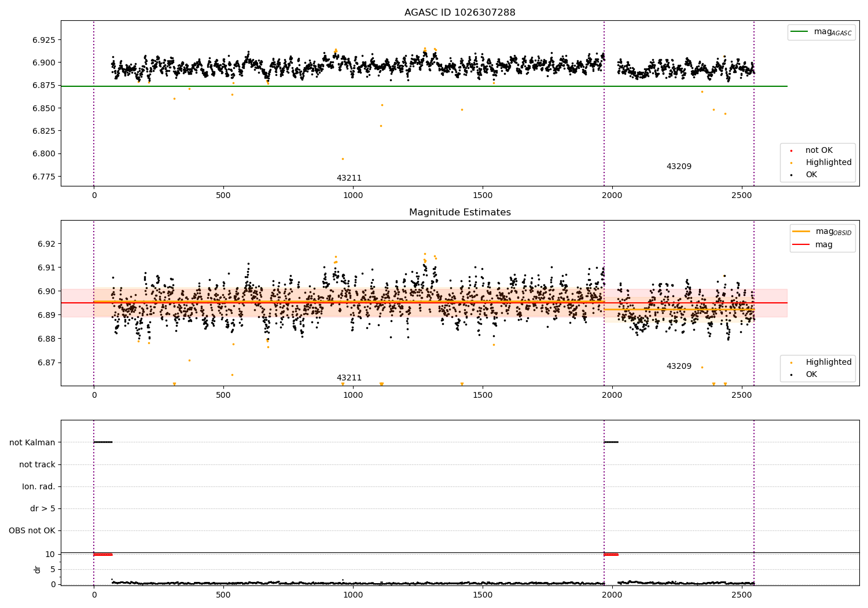Image resolution: width=868 pixels, height=608 pixels.
Task: Click the 1000 x-tick under top plot
Action: pyautogui.click(x=353, y=195)
